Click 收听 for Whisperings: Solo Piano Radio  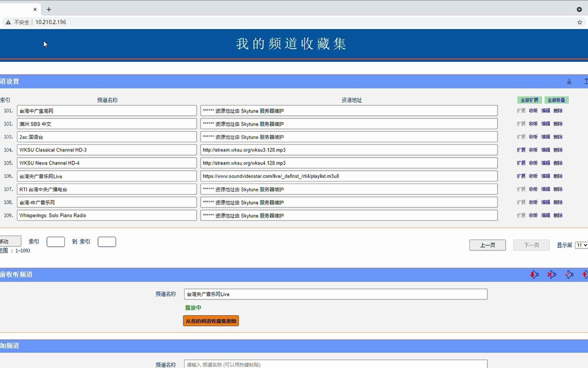(x=533, y=215)
